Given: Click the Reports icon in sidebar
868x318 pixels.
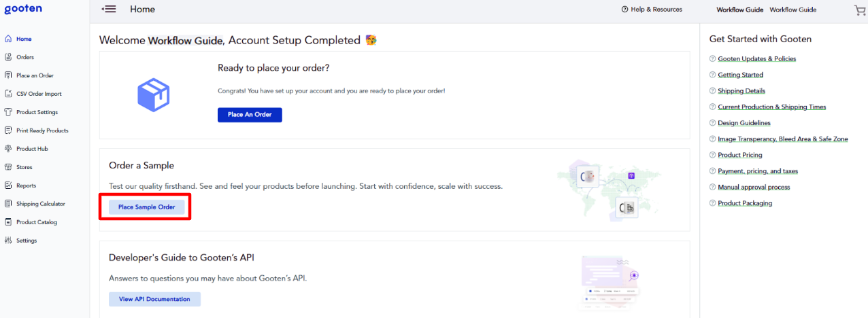Looking at the screenshot, I should pyautogui.click(x=8, y=185).
